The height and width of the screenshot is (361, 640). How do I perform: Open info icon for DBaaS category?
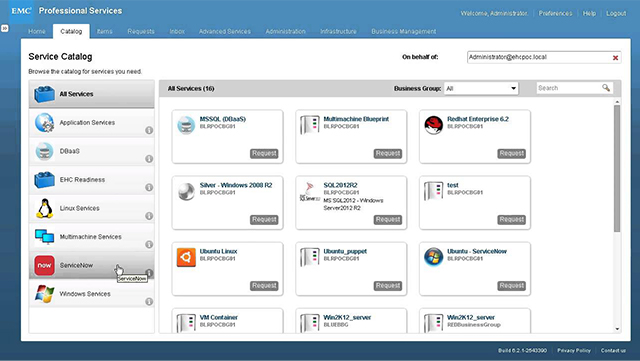pyautogui.click(x=149, y=159)
